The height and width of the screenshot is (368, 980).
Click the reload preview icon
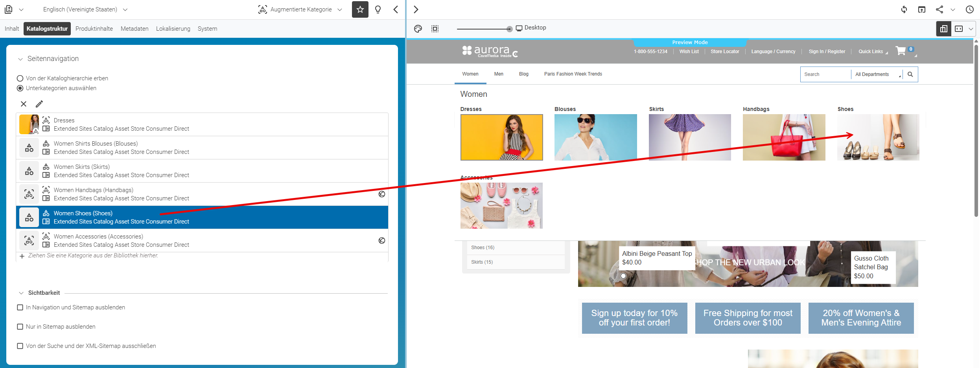pyautogui.click(x=904, y=9)
